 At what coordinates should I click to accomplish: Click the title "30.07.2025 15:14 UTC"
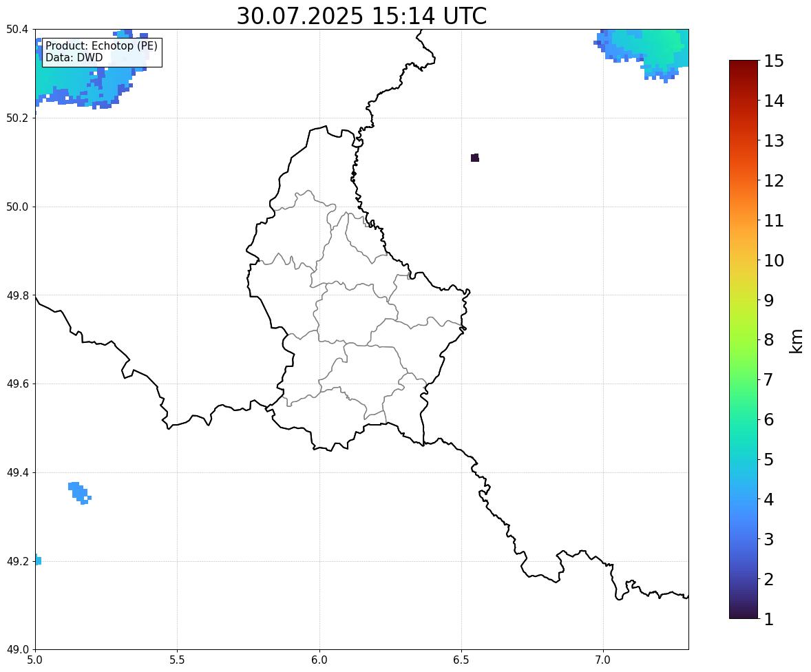(x=361, y=16)
